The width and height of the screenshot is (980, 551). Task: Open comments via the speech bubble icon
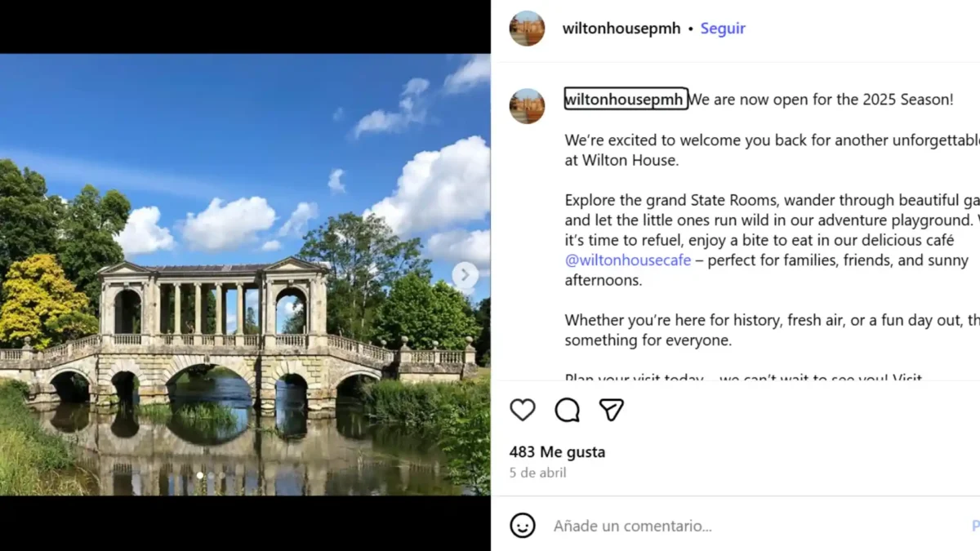pos(567,410)
